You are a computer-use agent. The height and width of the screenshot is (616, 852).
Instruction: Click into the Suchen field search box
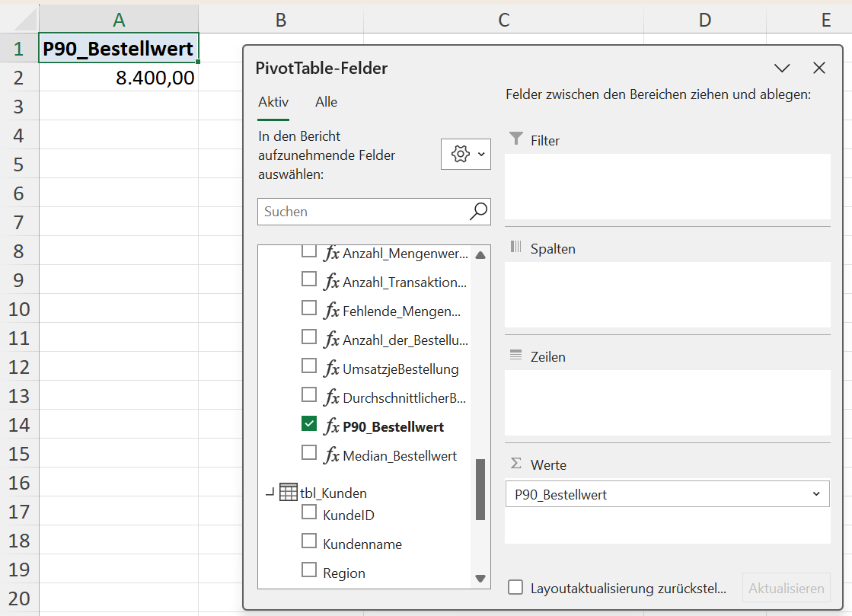362,212
